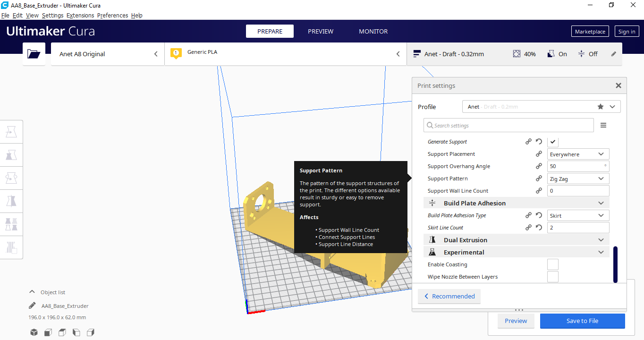Select the Support Blocker tool
This screenshot has width=644, height=340.
point(11,247)
